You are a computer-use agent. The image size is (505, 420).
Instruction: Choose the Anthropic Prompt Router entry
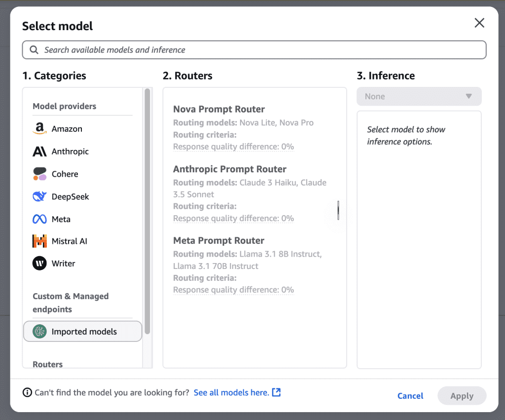point(229,169)
